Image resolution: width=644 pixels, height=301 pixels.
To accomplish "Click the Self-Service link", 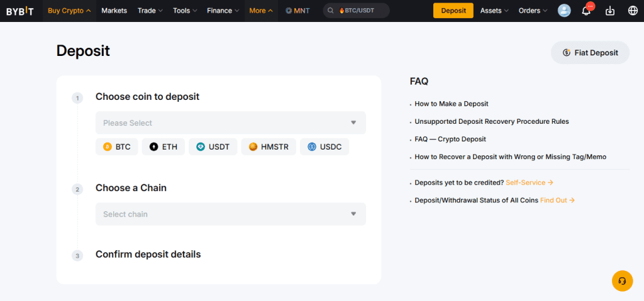I will 530,182.
